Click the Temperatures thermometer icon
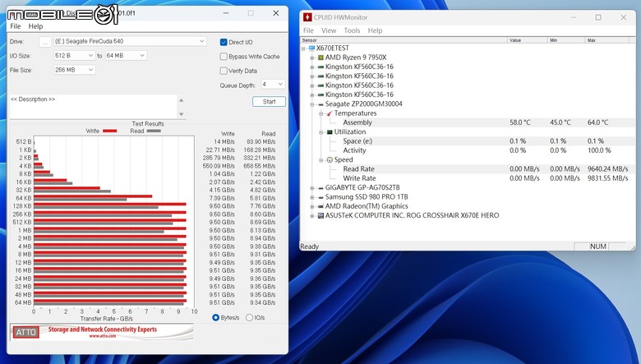 [330, 113]
